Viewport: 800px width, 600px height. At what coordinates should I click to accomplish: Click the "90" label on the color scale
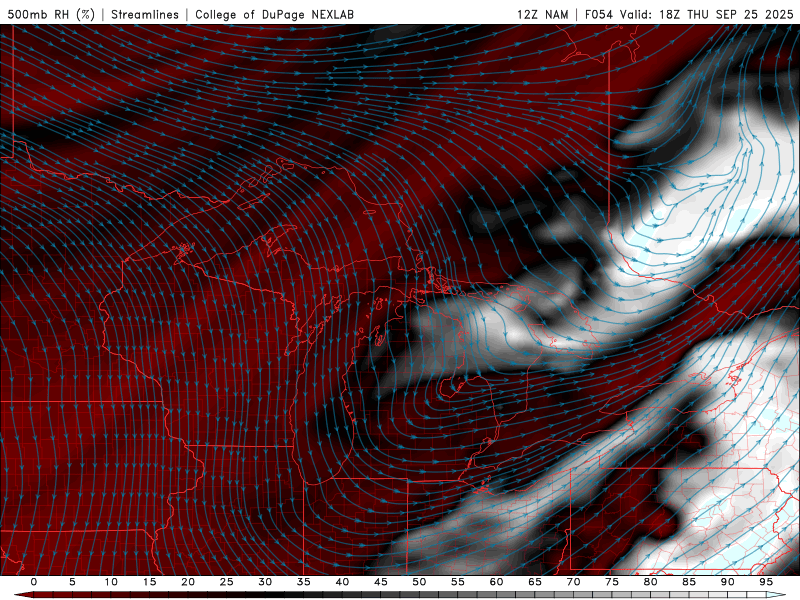tap(727, 582)
